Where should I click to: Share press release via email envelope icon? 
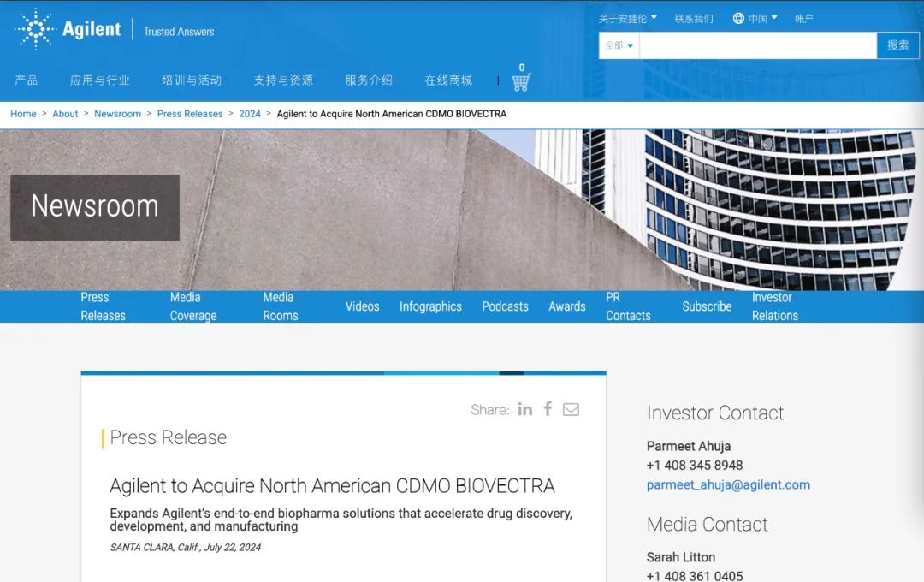click(571, 409)
